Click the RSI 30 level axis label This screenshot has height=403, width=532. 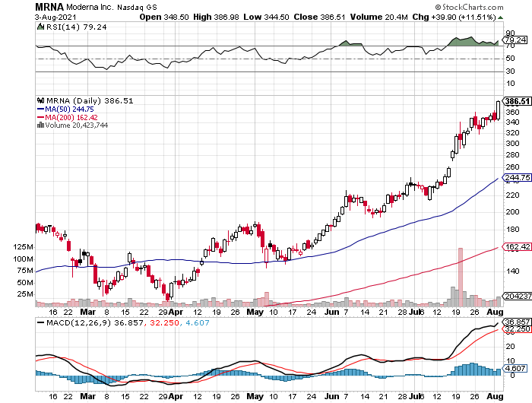510,71
